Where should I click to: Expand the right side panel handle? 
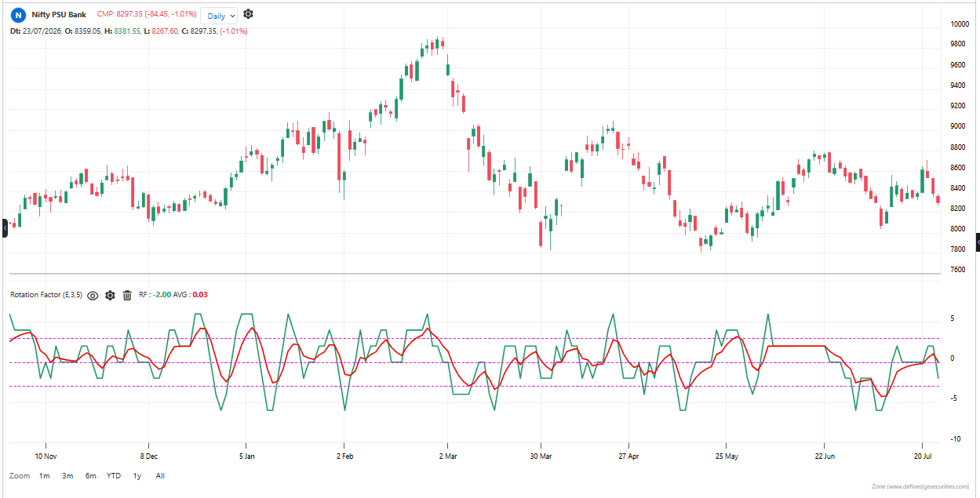977,242
